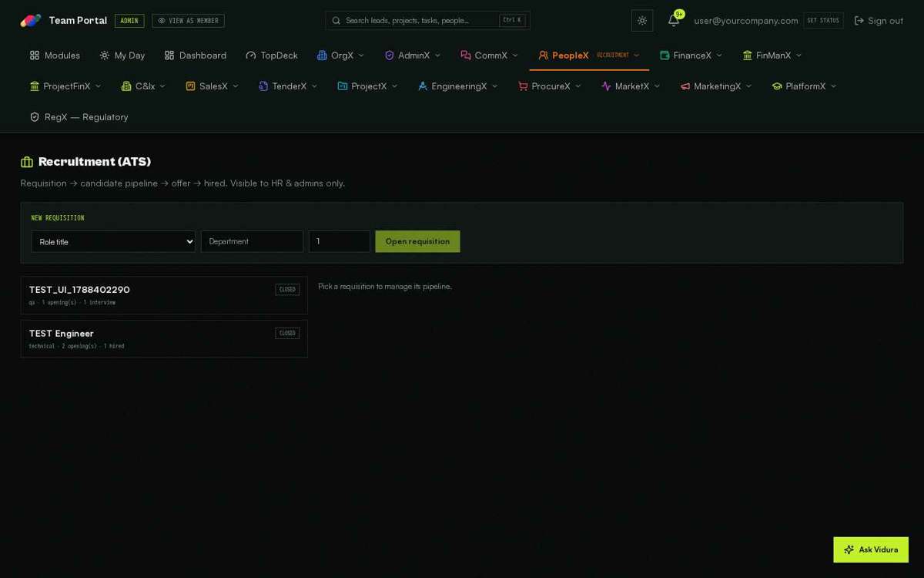Click the PlatformX graduation cap icon

coord(777,86)
